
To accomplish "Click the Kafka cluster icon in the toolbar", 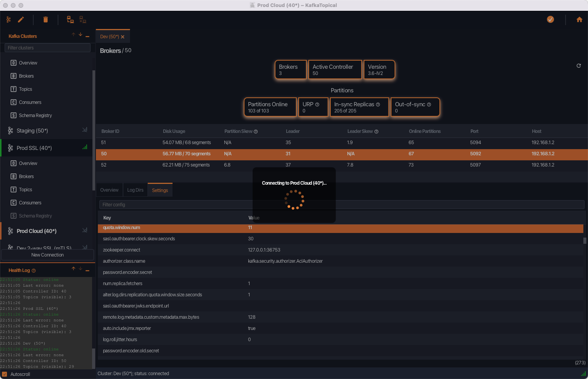I will 9,19.
